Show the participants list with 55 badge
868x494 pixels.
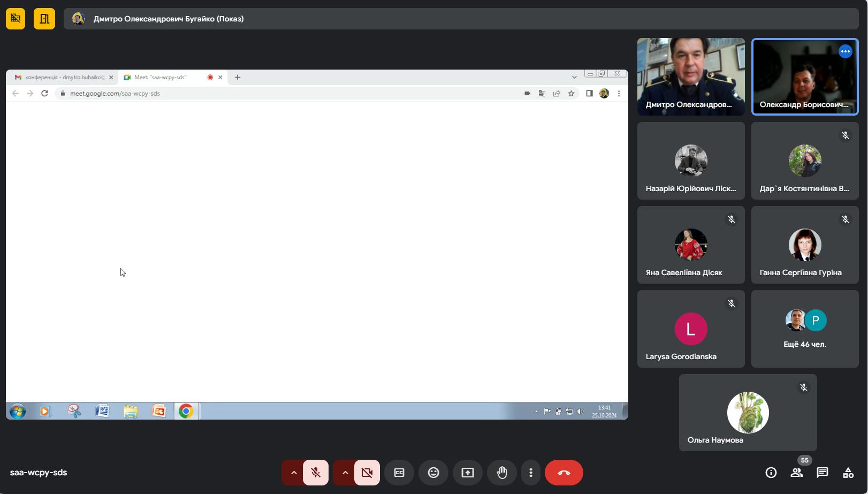click(x=797, y=473)
